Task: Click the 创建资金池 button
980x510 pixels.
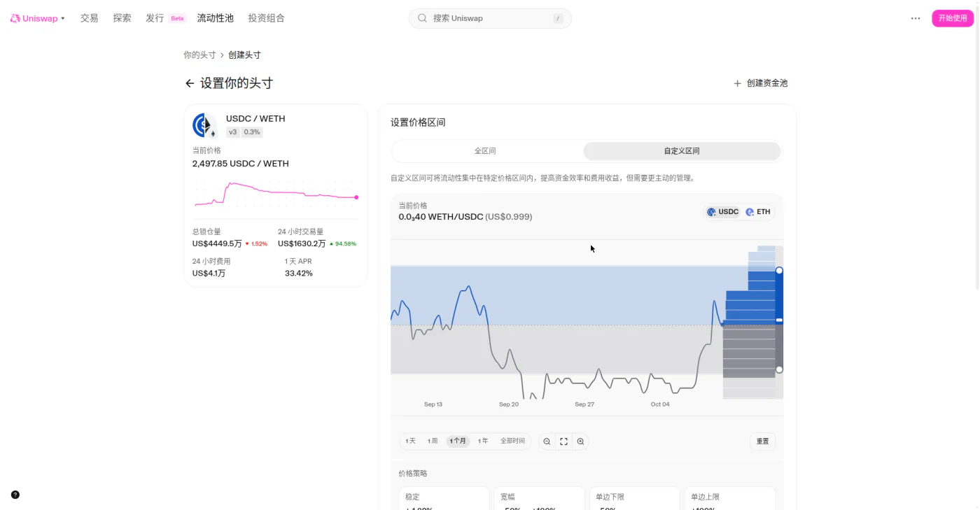Action: click(x=760, y=83)
